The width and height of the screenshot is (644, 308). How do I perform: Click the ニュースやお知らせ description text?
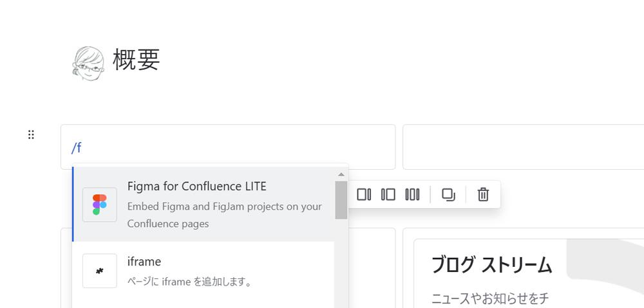tap(490, 298)
